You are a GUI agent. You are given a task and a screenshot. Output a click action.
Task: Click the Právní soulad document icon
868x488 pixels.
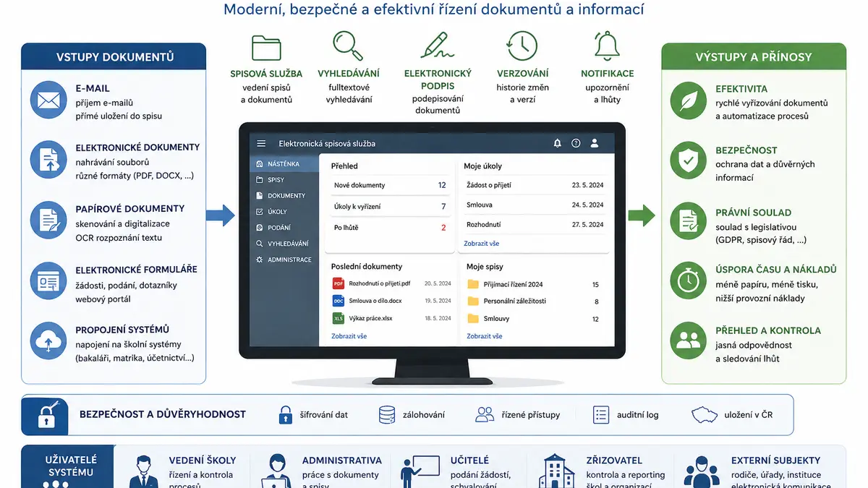point(689,221)
